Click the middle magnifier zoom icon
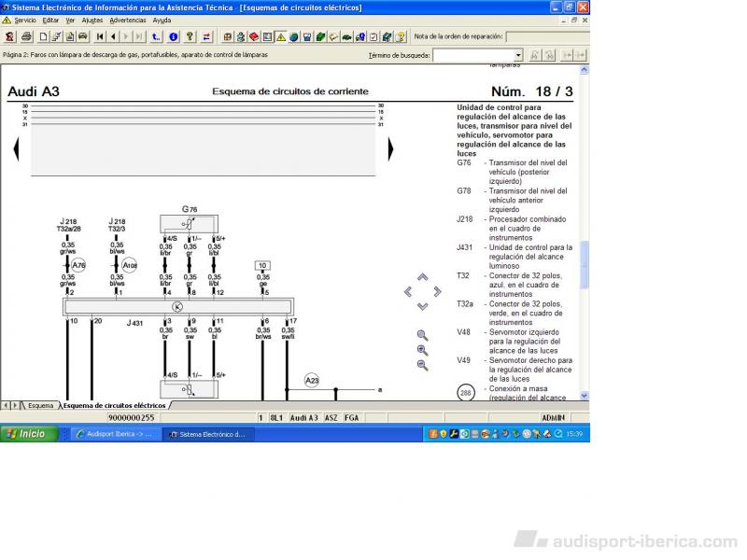 pyautogui.click(x=423, y=351)
